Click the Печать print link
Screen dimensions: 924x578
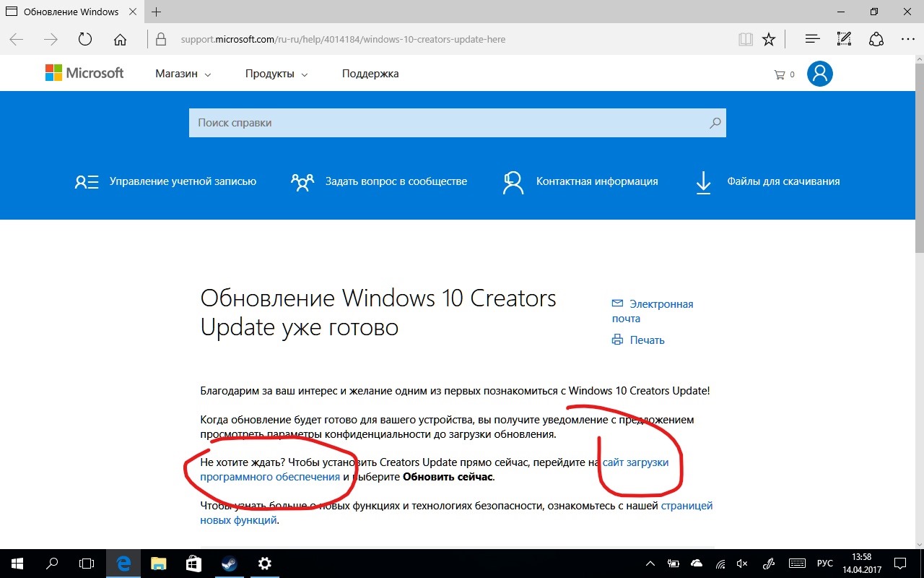tap(646, 340)
